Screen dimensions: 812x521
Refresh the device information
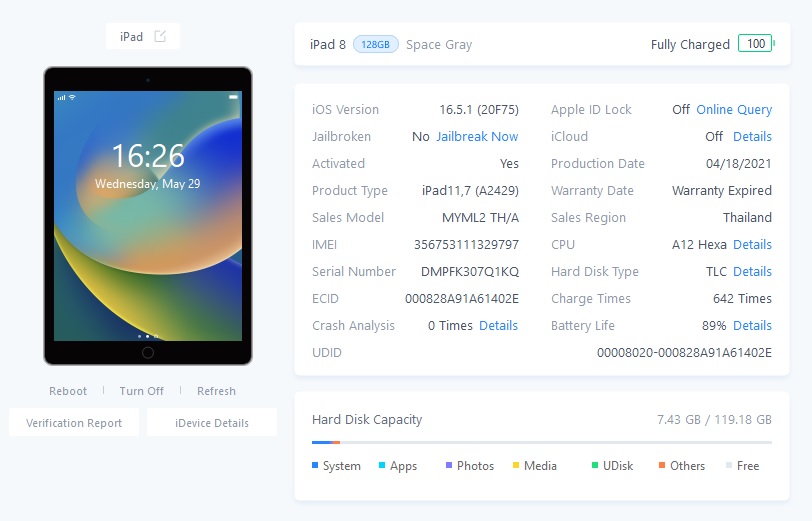tap(216, 391)
